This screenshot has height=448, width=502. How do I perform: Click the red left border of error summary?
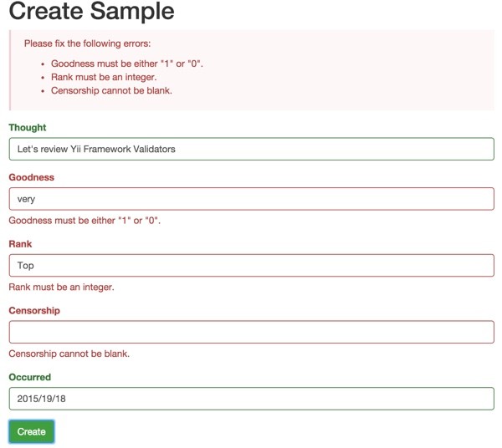click(x=10, y=70)
